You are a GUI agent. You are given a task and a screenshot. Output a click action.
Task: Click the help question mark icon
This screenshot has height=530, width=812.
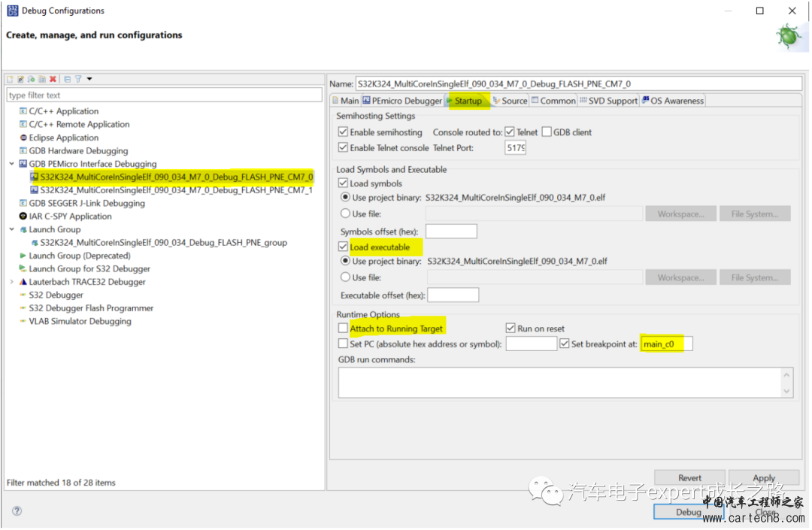(17, 511)
